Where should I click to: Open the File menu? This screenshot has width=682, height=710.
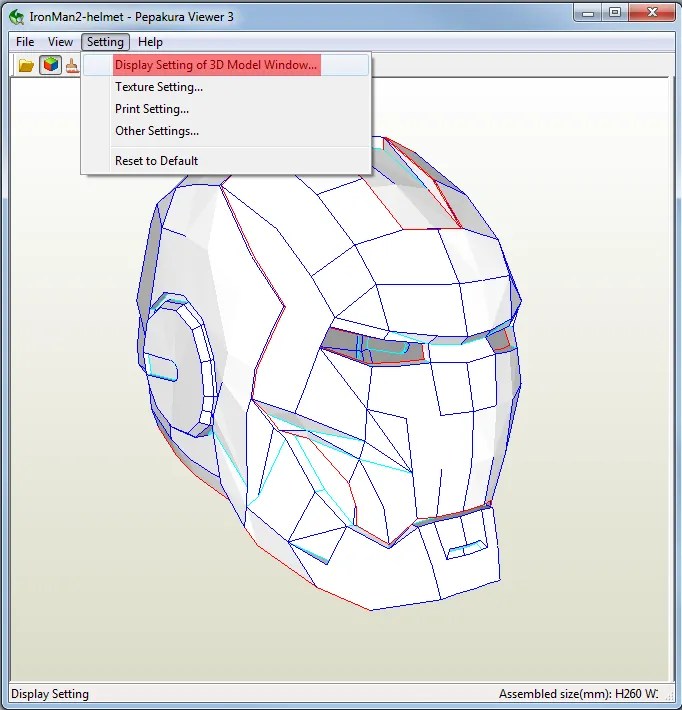pos(25,42)
